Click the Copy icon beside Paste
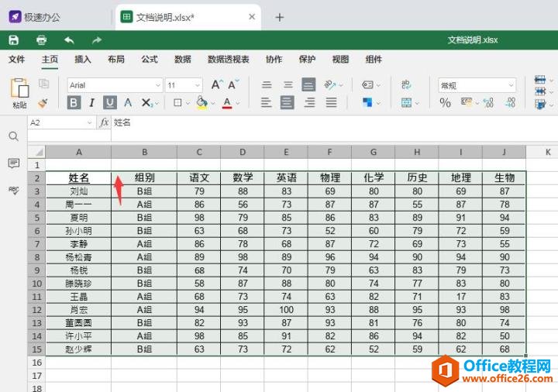Viewport: 558px width, 392px height. [x=43, y=84]
